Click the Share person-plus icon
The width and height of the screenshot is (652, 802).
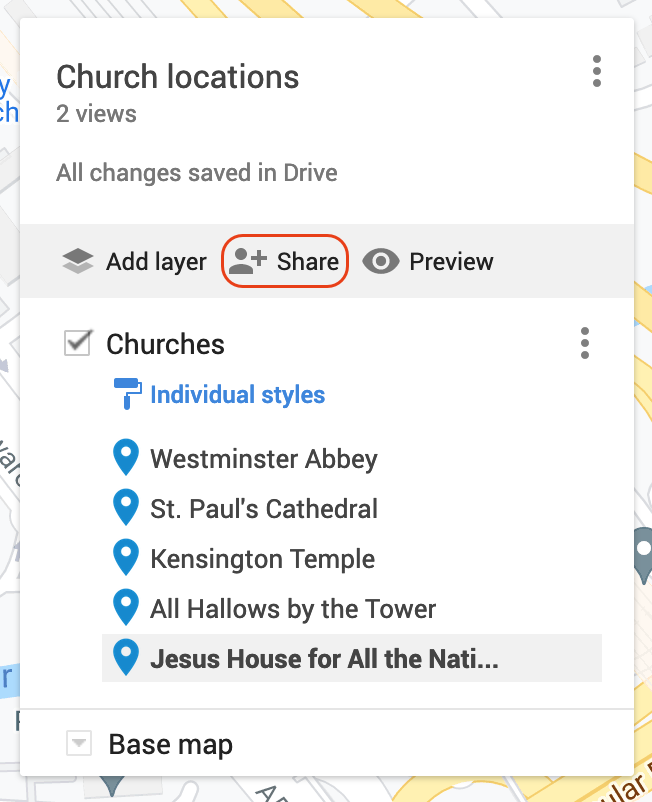point(248,261)
